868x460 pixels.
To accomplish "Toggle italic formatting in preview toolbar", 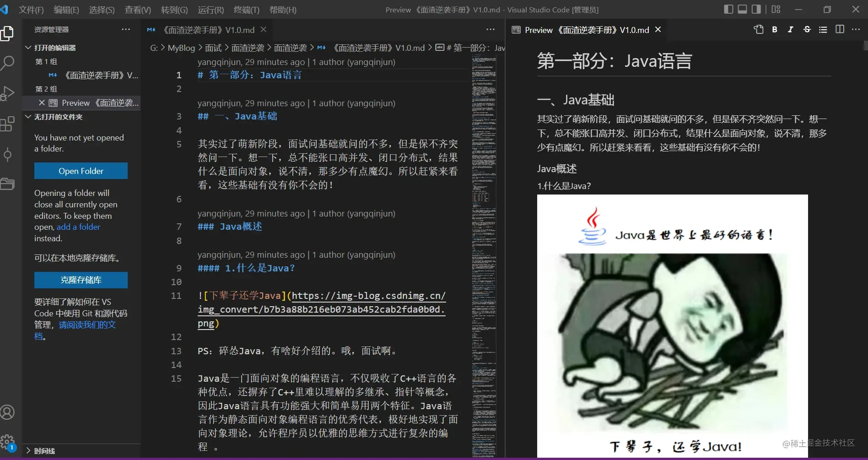I will pos(791,30).
